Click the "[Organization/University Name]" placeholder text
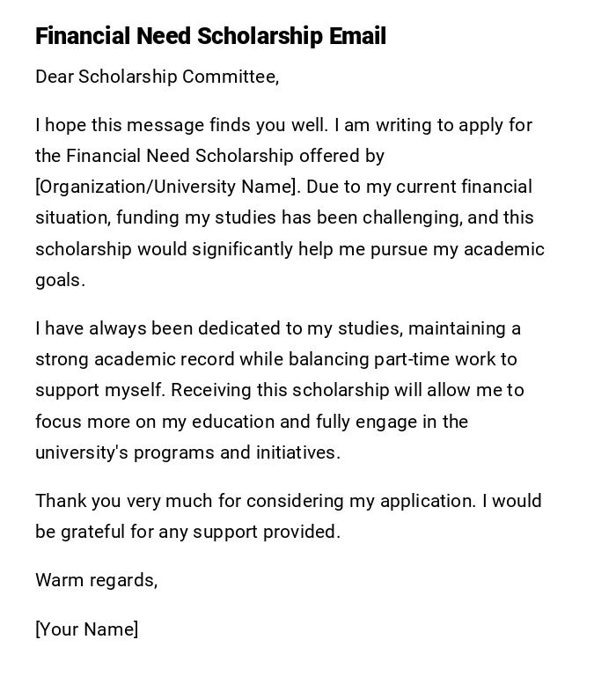The image size is (616, 684). tap(165, 187)
